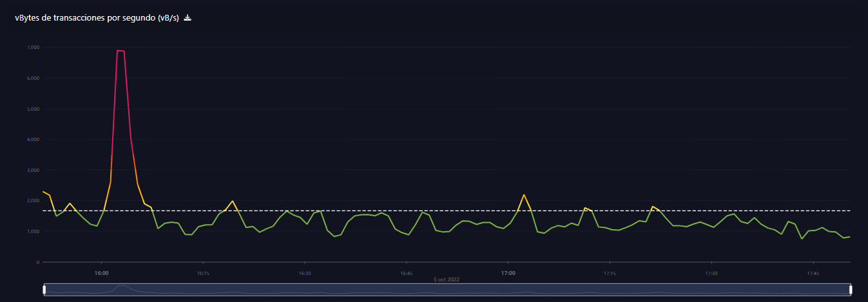
Task: Click the 16:45 time axis label
Action: point(406,273)
